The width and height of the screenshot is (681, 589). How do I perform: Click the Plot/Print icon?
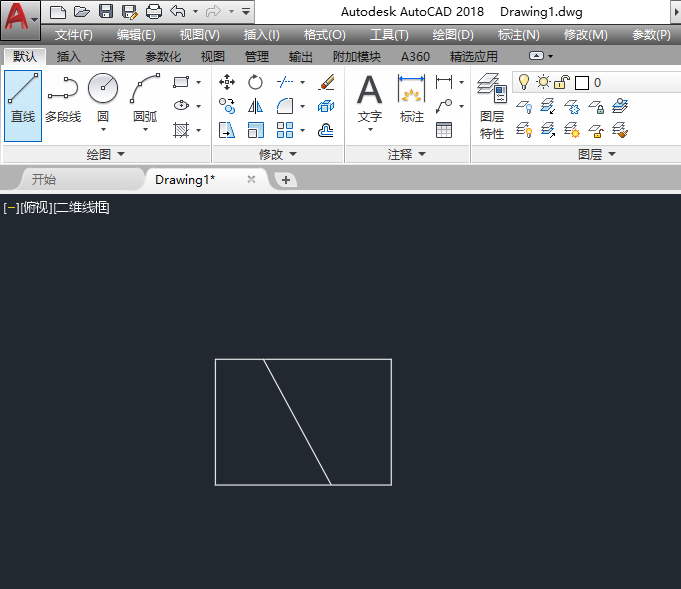pos(154,12)
